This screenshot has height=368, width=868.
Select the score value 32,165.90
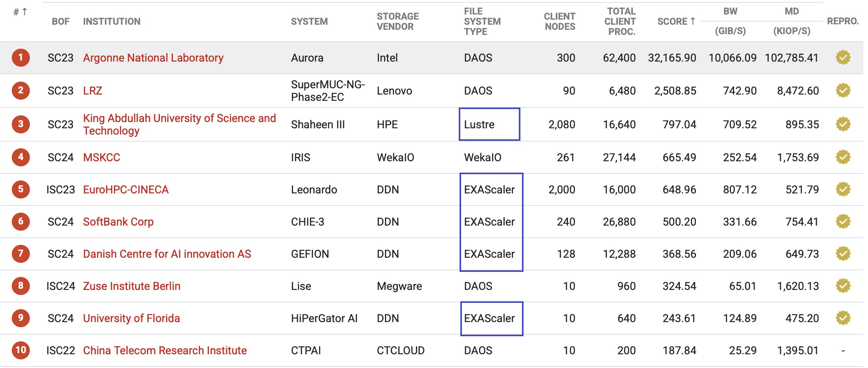click(x=672, y=58)
